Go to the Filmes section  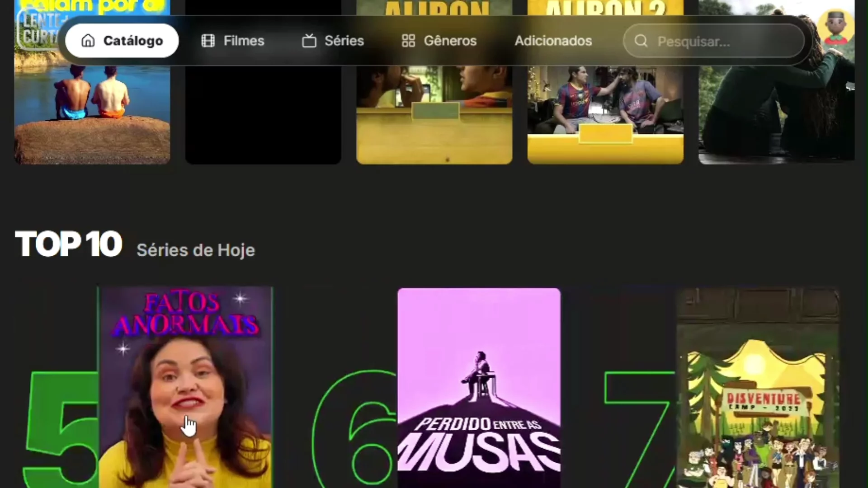point(233,41)
